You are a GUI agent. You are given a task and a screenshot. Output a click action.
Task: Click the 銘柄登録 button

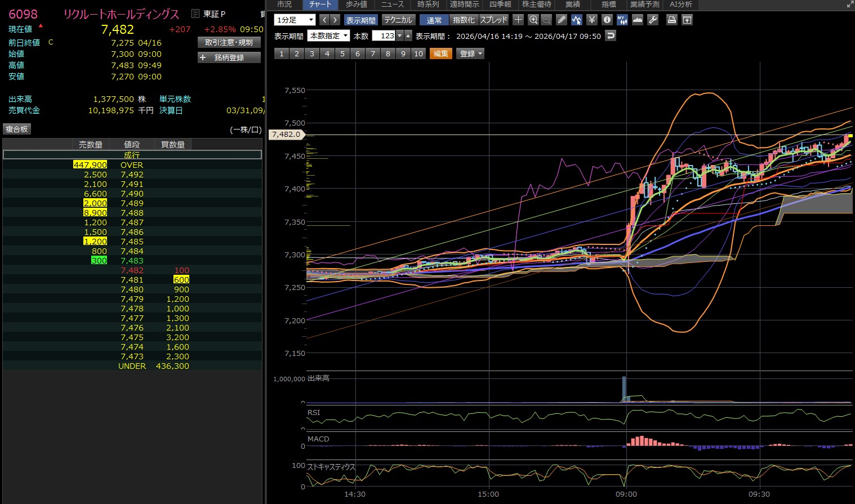click(229, 57)
